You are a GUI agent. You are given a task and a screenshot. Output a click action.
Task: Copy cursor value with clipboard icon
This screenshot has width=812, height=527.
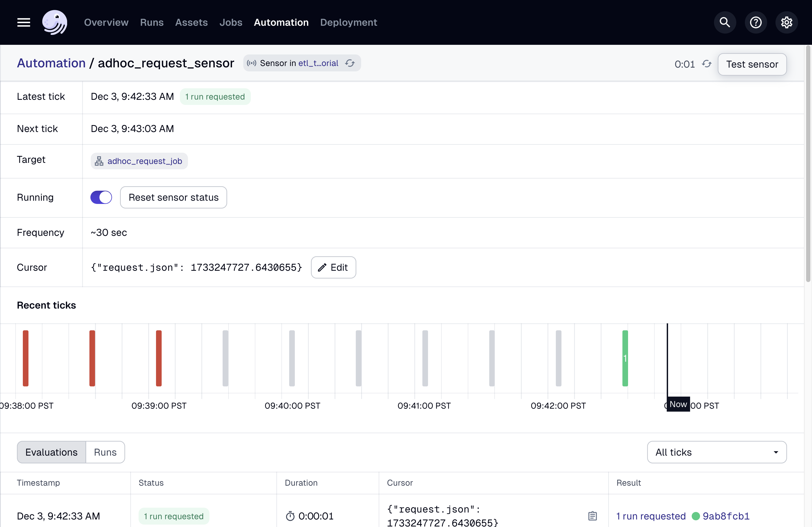592,516
